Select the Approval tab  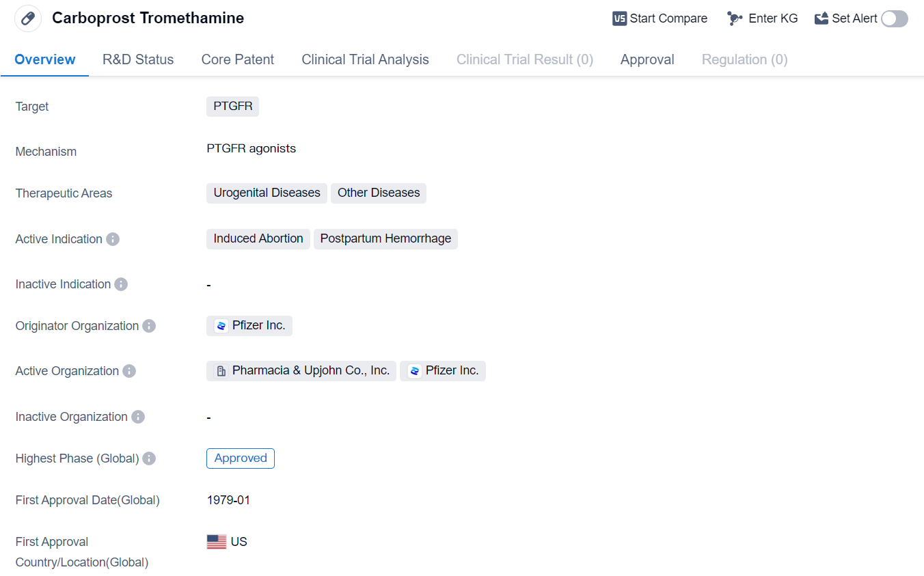(647, 59)
